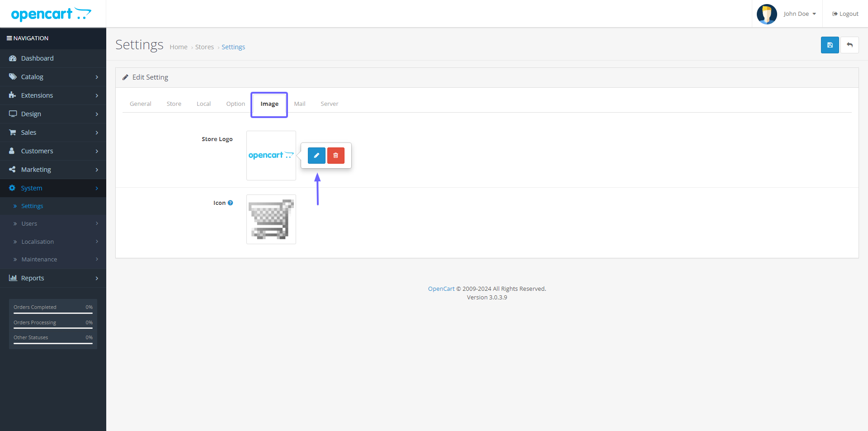
Task: Click the Version 3.0.3.9 footer text
Action: click(x=487, y=297)
